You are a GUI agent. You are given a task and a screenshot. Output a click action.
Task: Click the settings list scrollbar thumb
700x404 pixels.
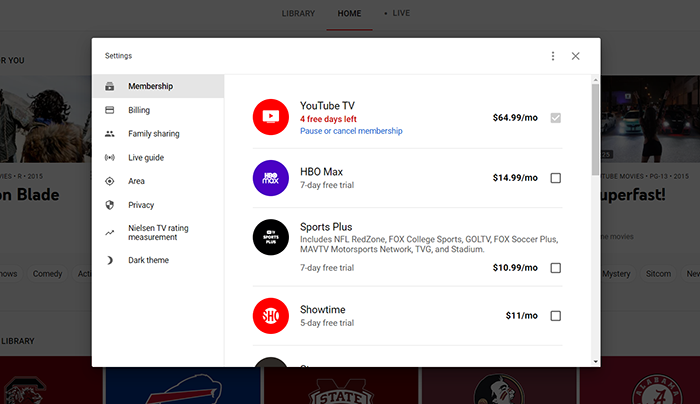click(x=595, y=129)
